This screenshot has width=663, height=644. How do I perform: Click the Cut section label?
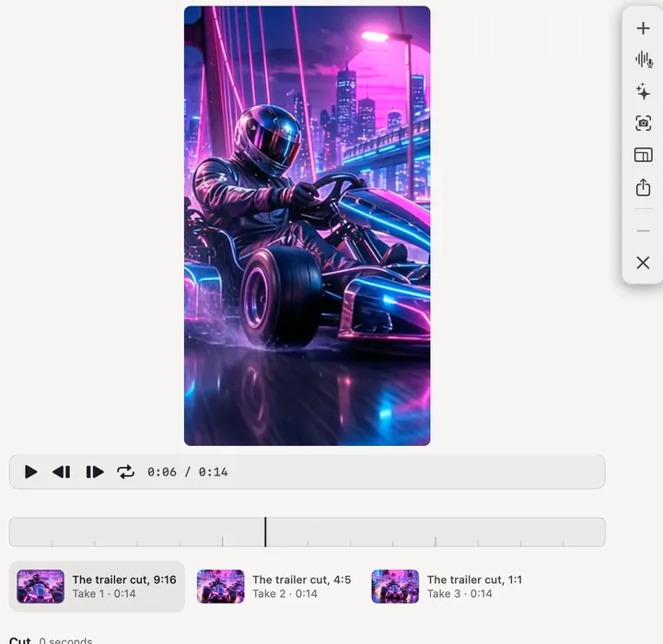(20, 639)
